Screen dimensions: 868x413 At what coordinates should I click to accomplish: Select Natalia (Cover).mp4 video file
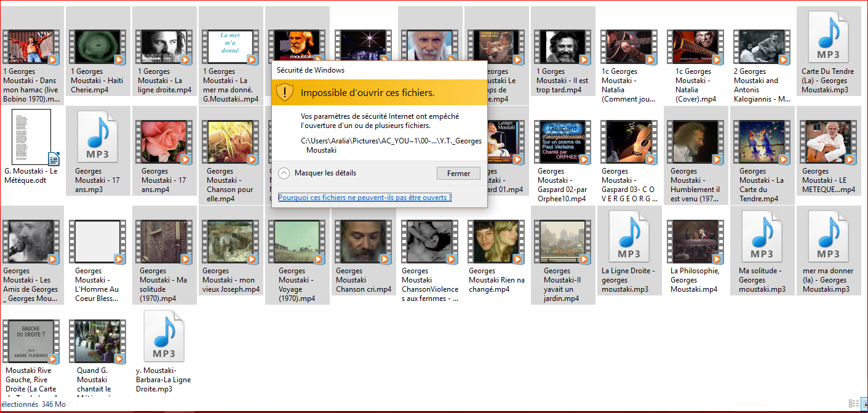tap(695, 47)
